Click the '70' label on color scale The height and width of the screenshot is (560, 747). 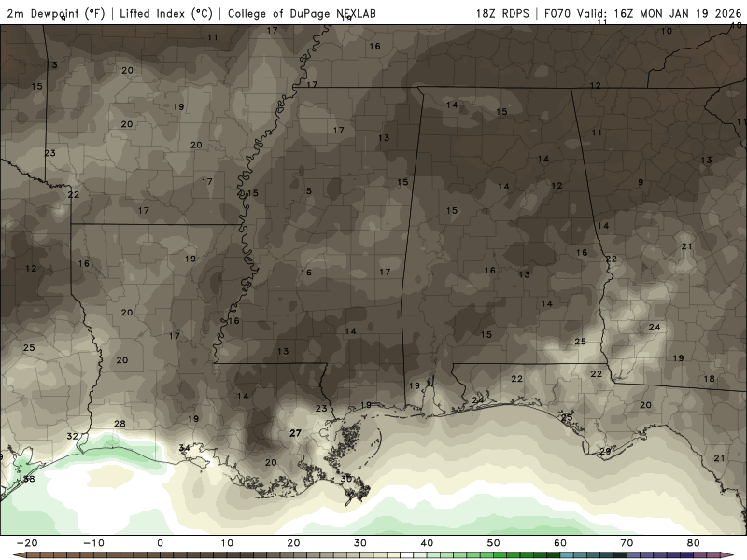[x=627, y=543]
